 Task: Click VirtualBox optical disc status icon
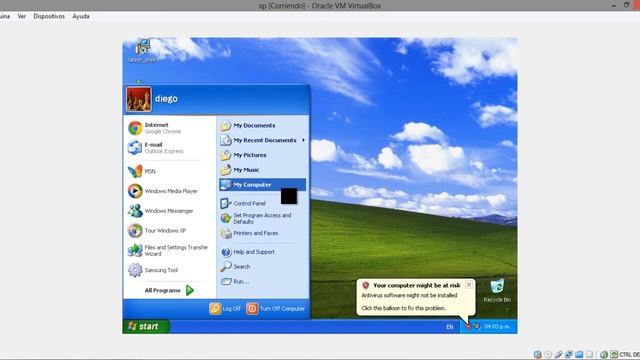tap(548, 354)
